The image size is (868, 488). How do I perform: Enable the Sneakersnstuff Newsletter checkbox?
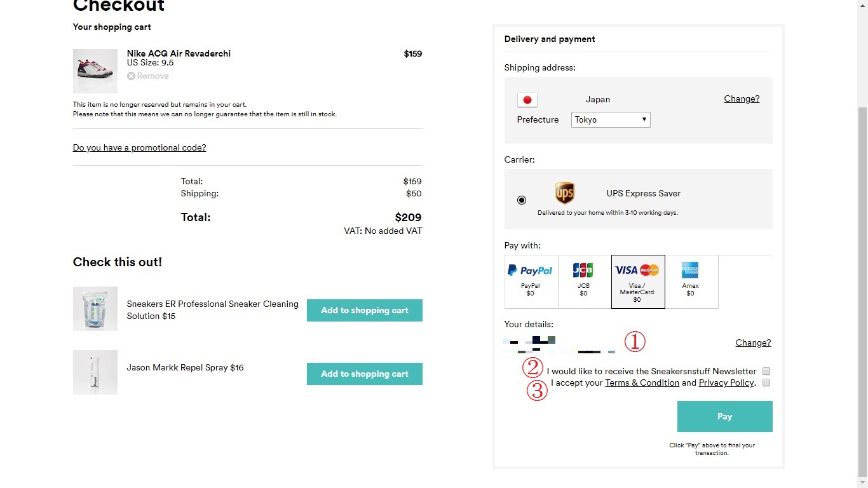click(766, 371)
